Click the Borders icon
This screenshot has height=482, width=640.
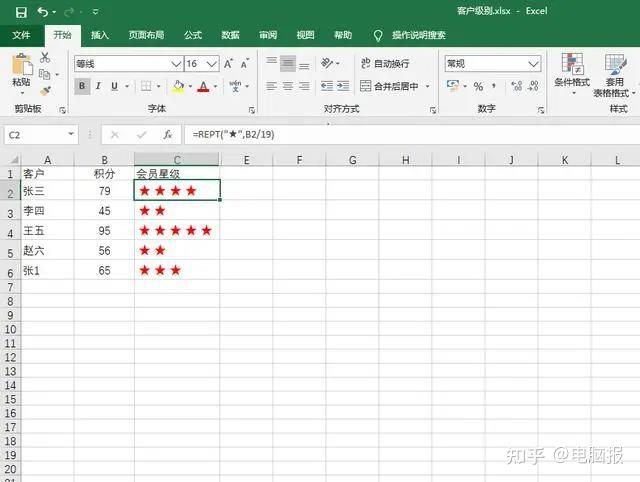pos(146,86)
